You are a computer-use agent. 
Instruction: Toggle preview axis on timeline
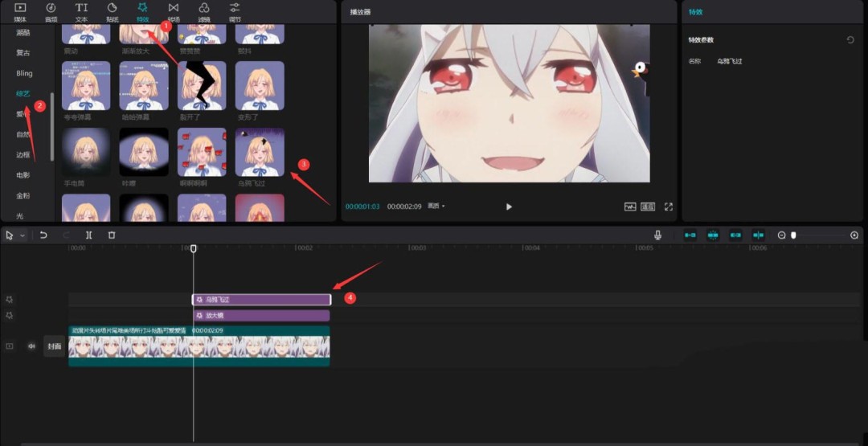(759, 235)
